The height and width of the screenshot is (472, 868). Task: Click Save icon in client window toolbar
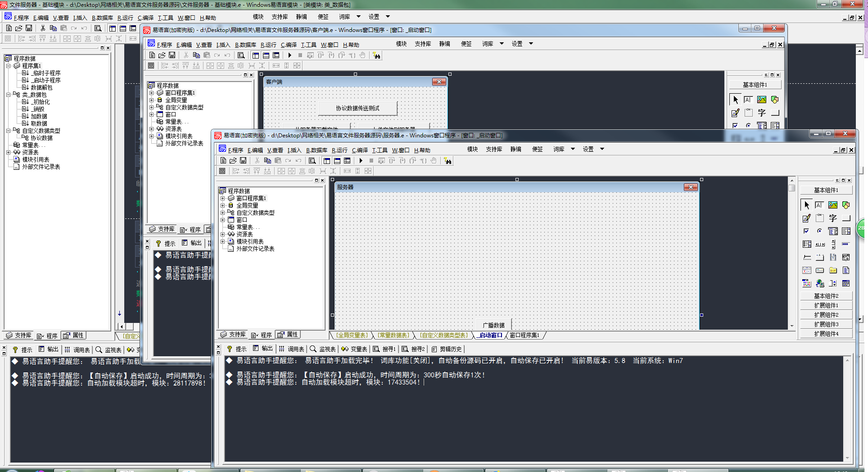point(172,55)
